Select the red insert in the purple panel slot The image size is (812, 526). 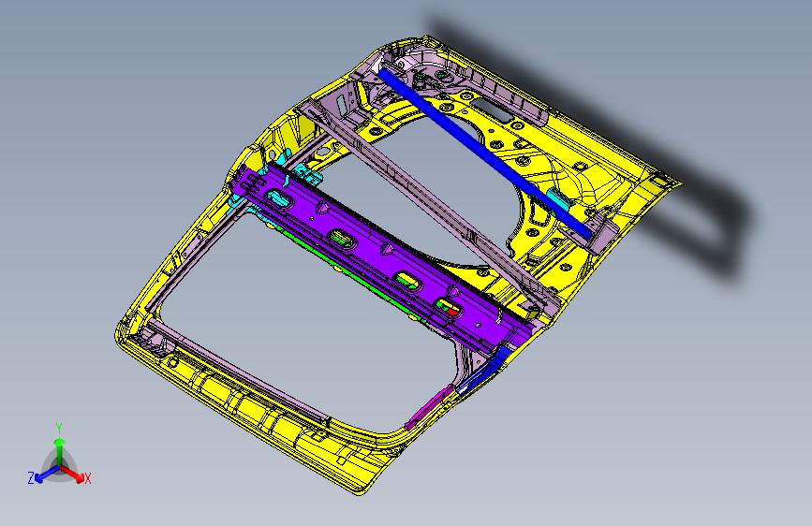451,311
